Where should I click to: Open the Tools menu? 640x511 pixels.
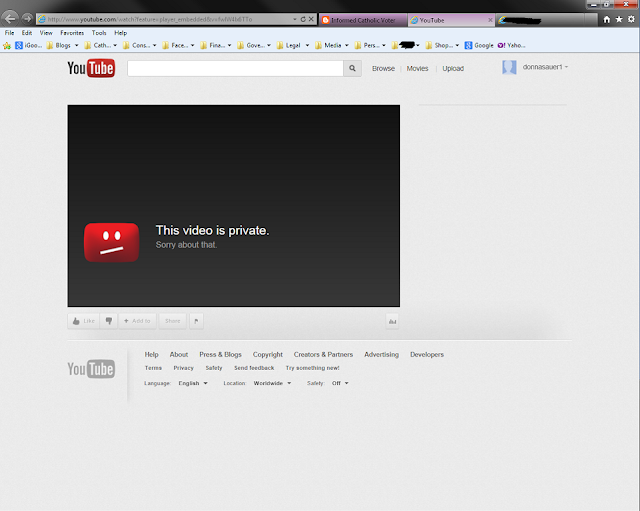click(x=99, y=33)
